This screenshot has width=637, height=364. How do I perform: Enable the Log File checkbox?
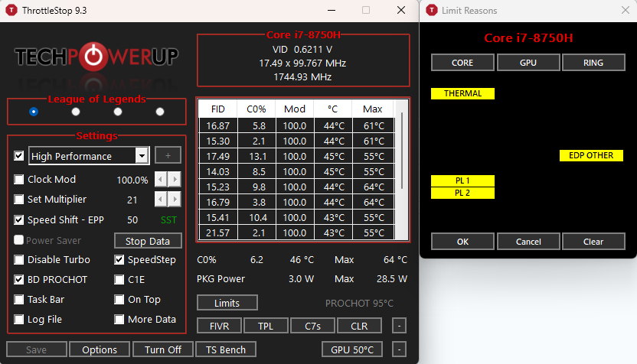click(18, 320)
